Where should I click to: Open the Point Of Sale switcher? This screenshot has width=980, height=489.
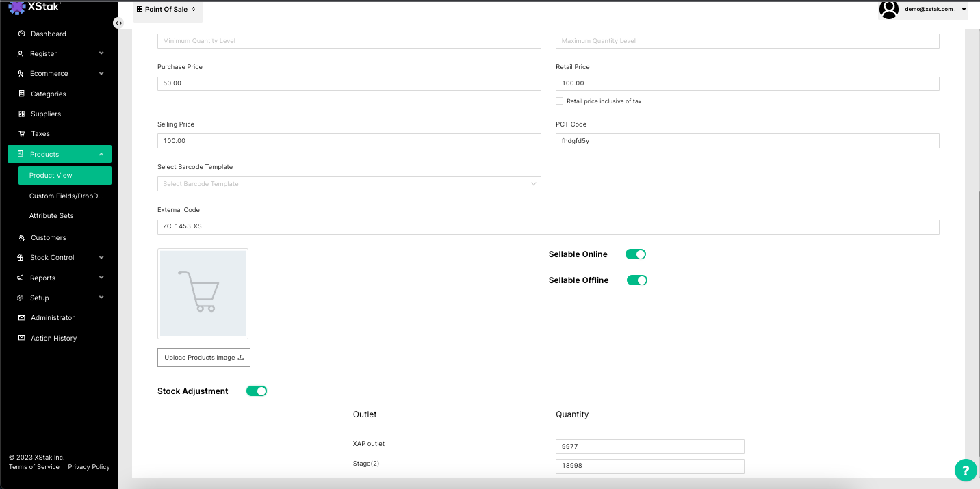[x=167, y=10]
